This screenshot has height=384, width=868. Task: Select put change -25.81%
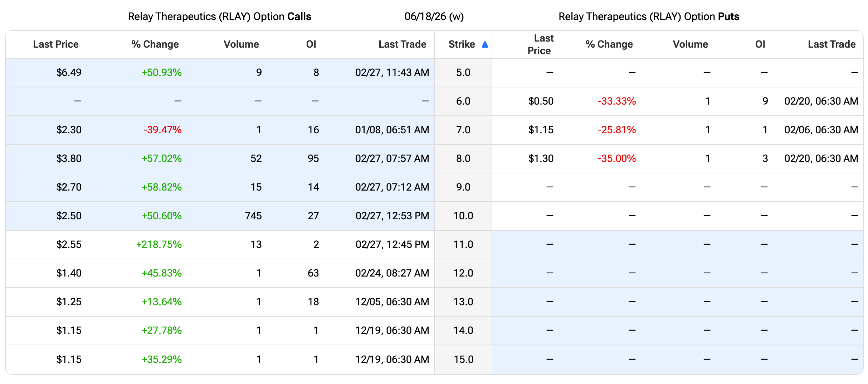pyautogui.click(x=617, y=130)
